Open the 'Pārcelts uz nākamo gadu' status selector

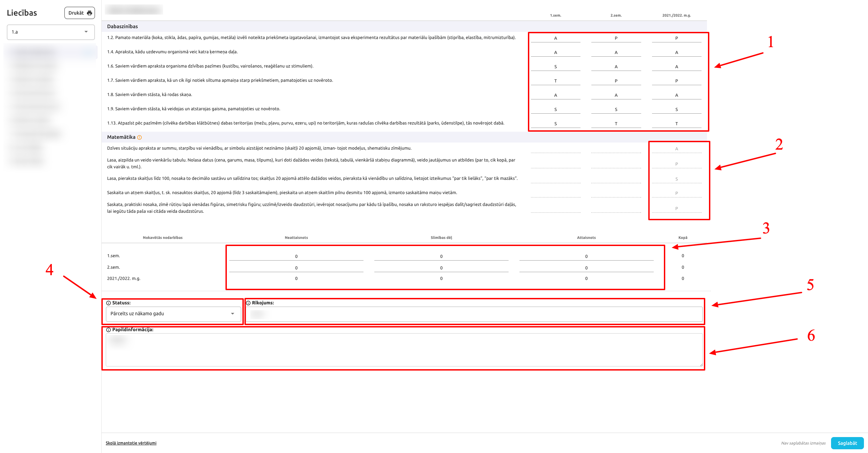tap(170, 314)
